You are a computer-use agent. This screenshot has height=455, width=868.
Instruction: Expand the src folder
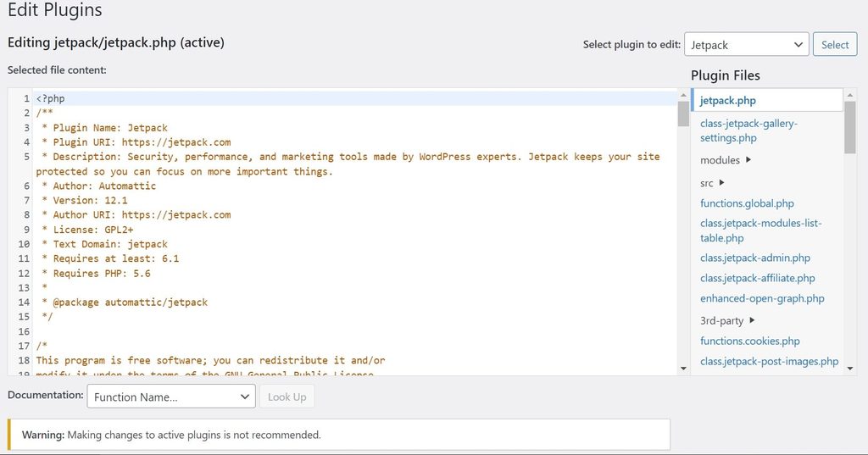[x=712, y=183]
